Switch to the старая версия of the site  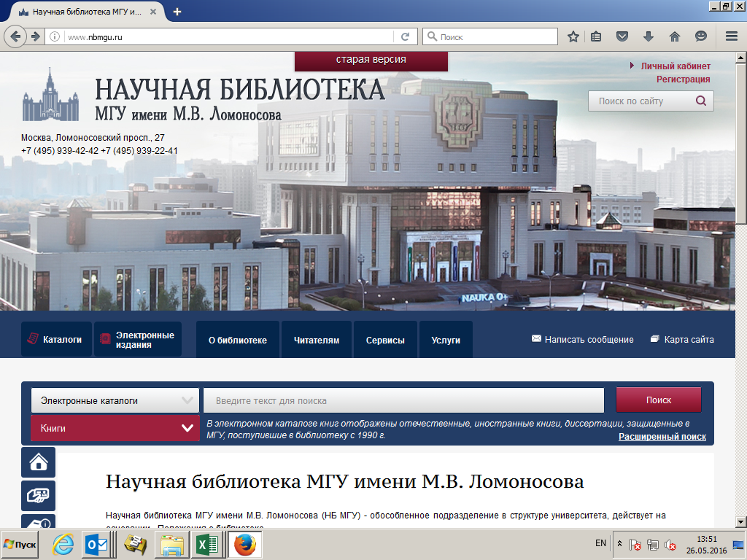click(371, 60)
